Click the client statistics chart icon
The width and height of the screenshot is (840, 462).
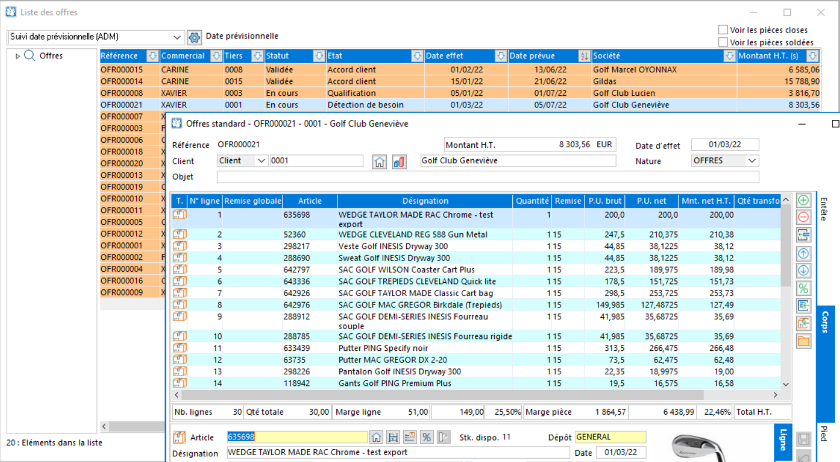point(399,161)
